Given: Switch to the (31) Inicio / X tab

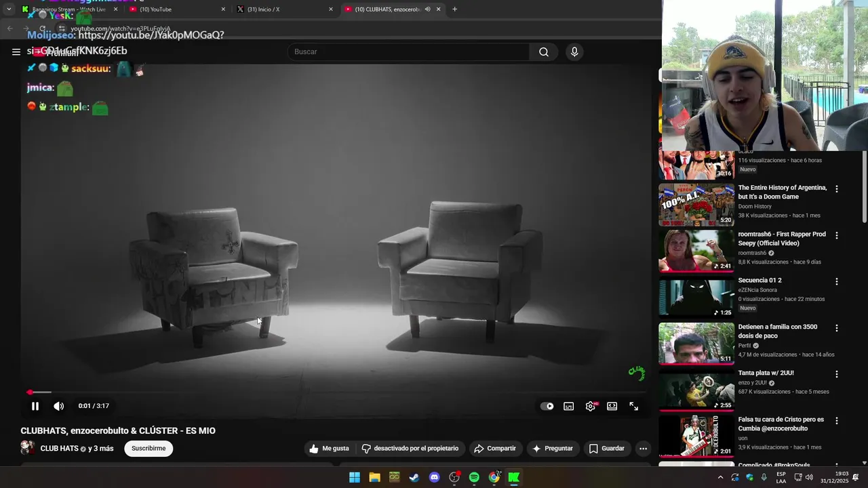Looking at the screenshot, I should point(284,9).
